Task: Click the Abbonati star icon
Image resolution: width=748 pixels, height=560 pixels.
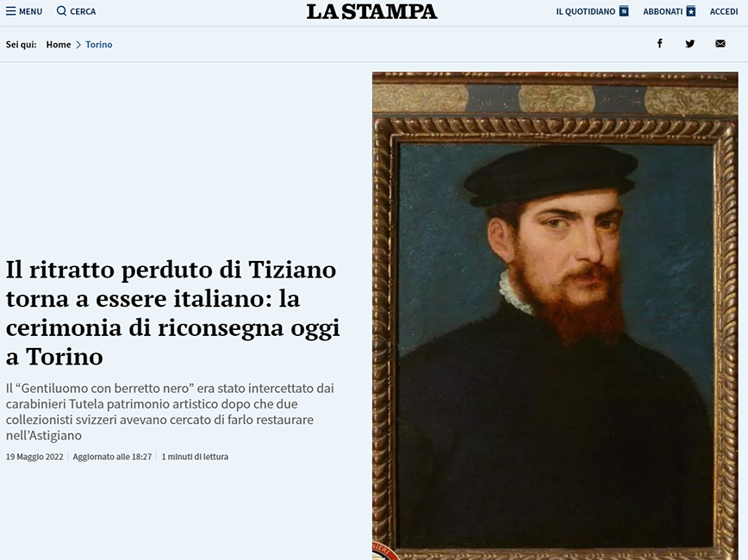Action: pos(691,11)
